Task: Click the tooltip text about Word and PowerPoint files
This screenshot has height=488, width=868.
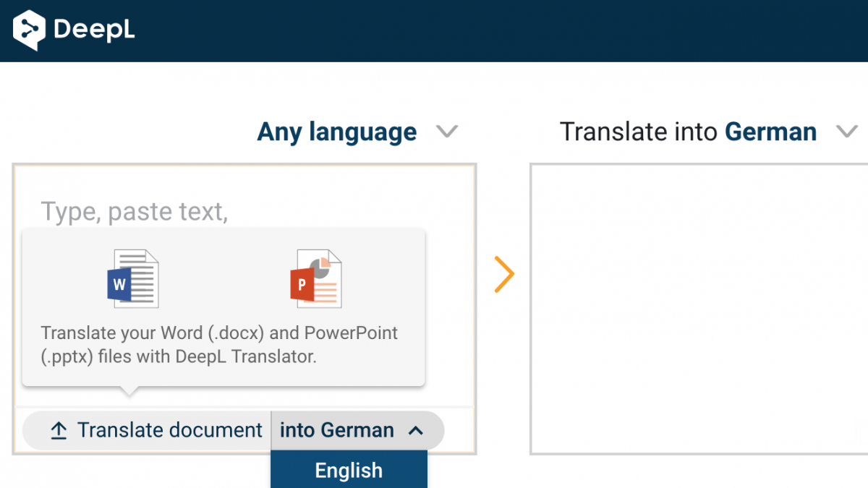Action: [220, 345]
